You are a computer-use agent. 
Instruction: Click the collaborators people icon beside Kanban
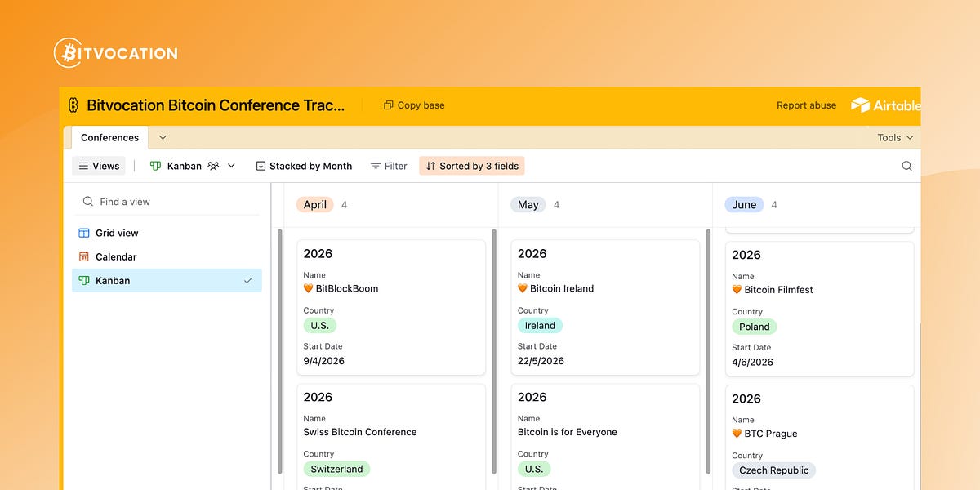213,166
